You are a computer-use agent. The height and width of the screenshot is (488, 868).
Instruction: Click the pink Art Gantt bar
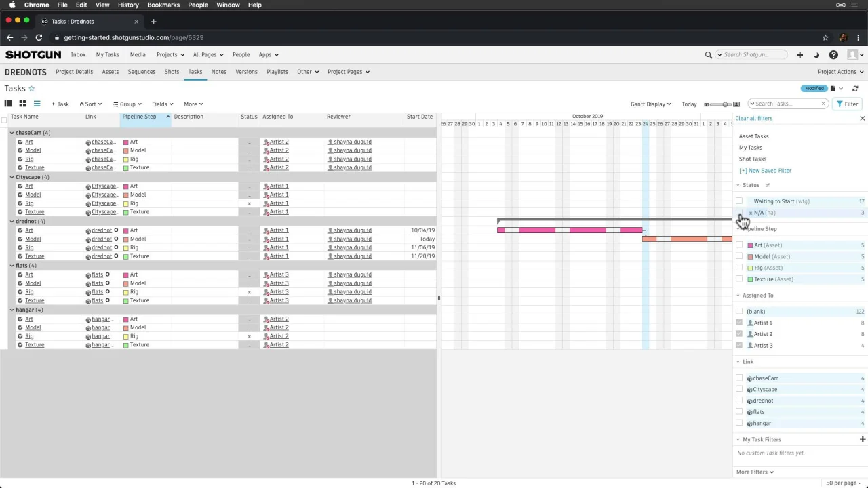[x=570, y=230]
